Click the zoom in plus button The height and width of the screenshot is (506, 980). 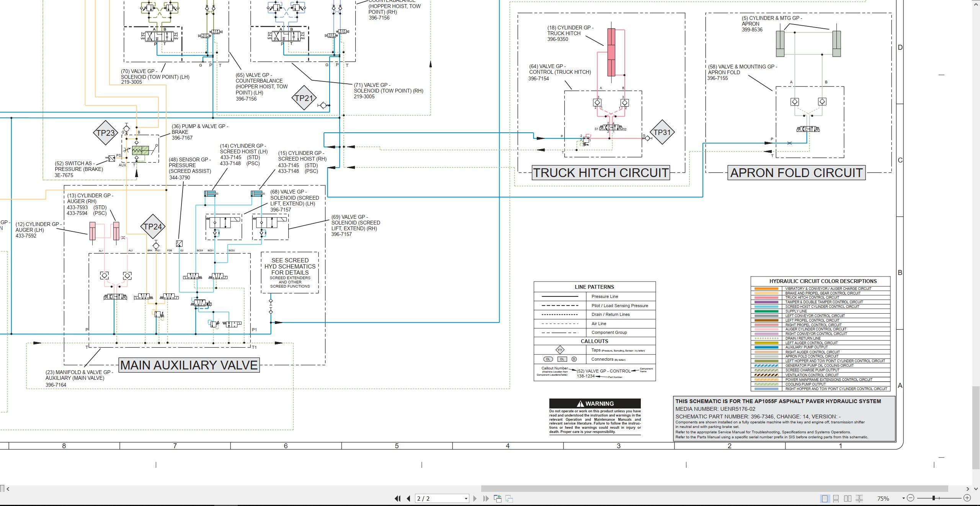pos(967,498)
